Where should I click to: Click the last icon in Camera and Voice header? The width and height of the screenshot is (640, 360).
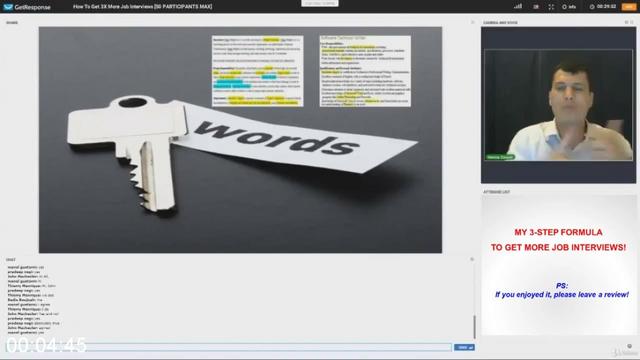point(632,22)
